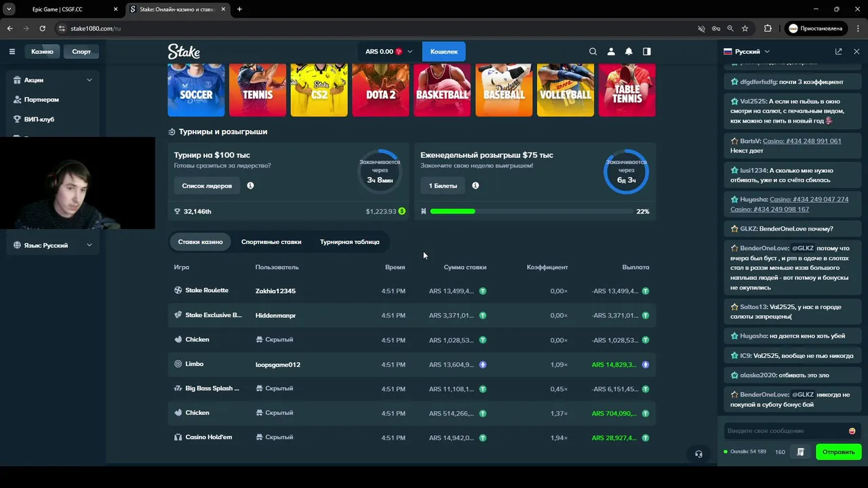Screen dimensions: 868x488
Task: Switch to Ставки казино tab
Action: 200,242
